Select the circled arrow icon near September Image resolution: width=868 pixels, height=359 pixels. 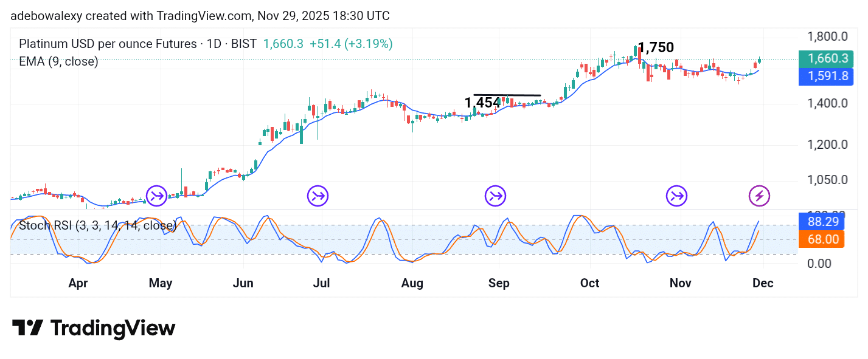pos(495,196)
